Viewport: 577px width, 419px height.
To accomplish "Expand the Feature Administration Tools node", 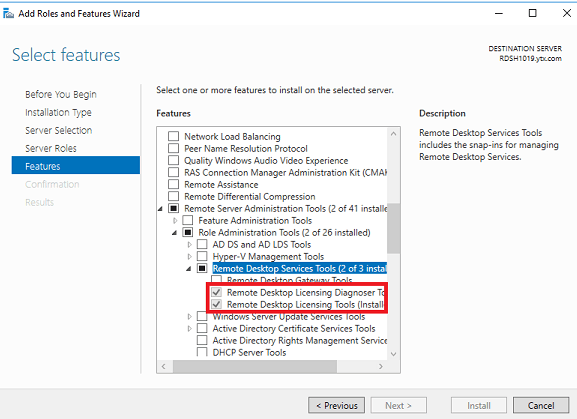I will click(175, 221).
